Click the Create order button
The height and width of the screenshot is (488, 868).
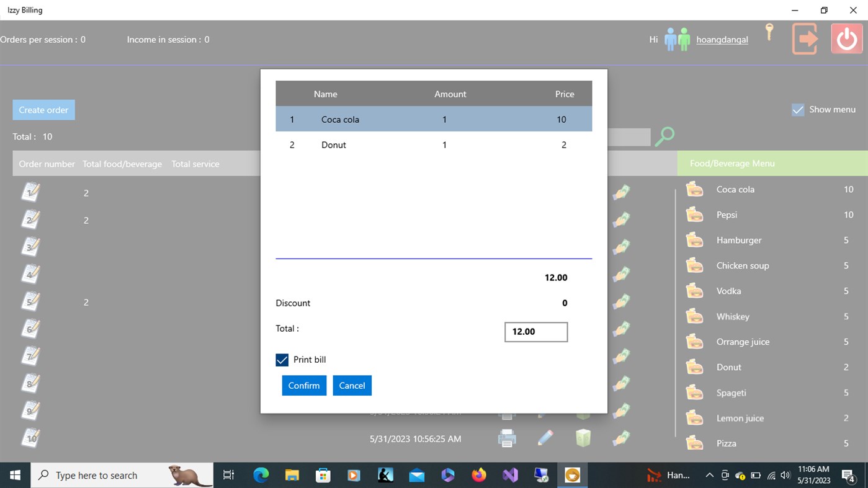pyautogui.click(x=43, y=110)
